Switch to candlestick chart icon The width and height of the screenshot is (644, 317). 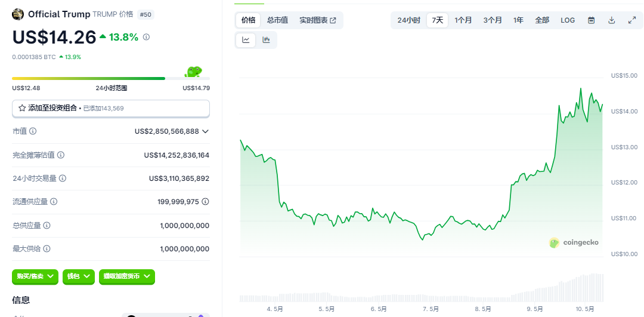coord(266,40)
